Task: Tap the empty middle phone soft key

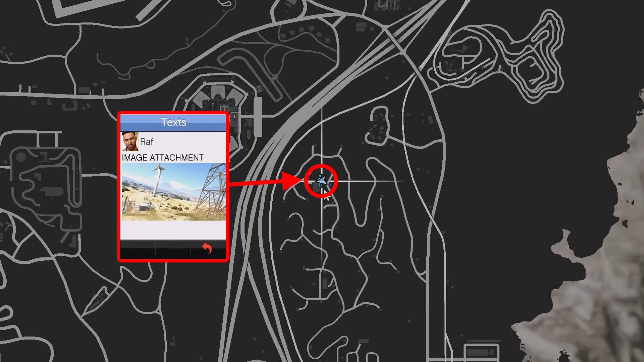Action: click(173, 249)
